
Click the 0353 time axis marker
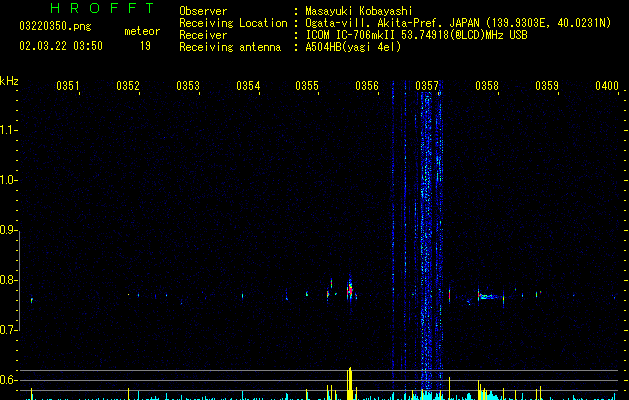(188, 85)
